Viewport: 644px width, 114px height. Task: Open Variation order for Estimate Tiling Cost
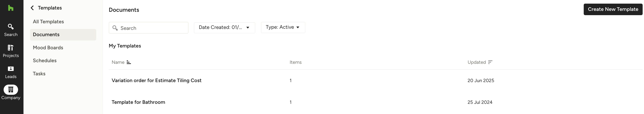(156, 81)
